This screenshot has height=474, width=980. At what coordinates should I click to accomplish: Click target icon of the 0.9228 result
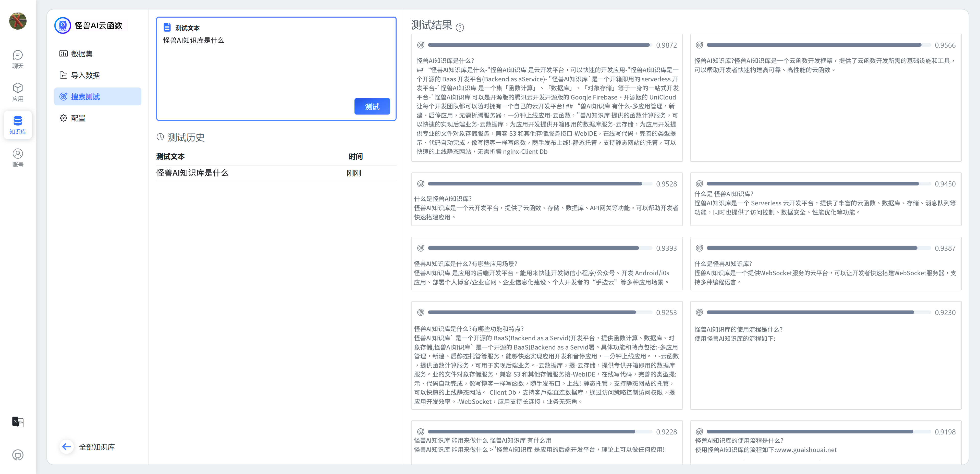coord(420,432)
